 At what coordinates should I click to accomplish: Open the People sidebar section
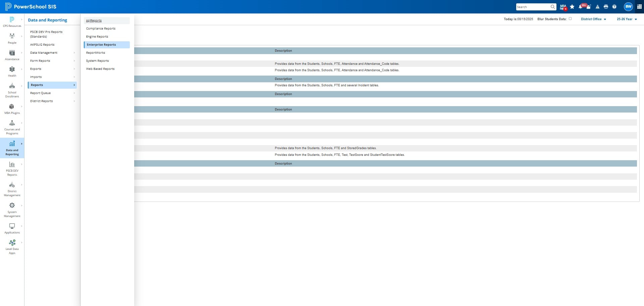[12, 39]
